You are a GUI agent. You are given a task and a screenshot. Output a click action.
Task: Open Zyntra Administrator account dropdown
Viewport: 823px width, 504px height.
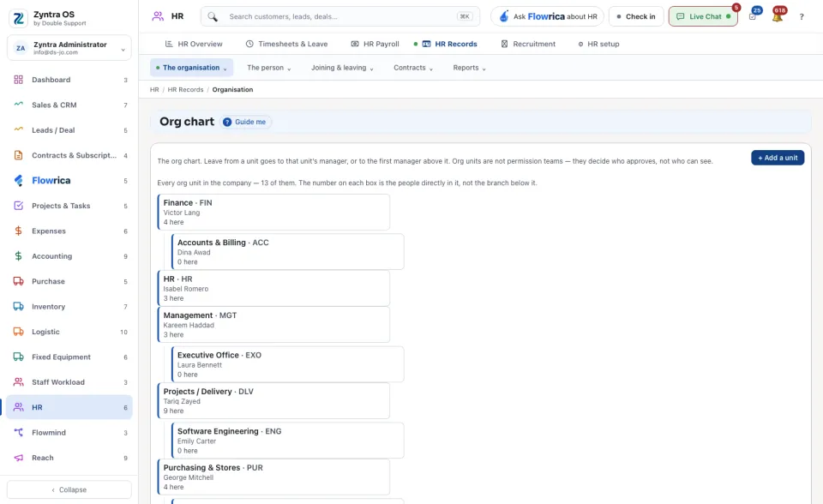tap(69, 48)
